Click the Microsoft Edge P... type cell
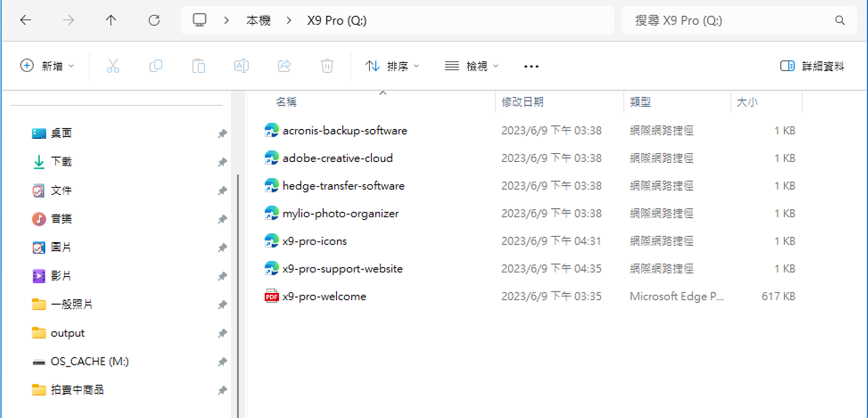Viewport: 868px width, 418px height. pos(677,296)
